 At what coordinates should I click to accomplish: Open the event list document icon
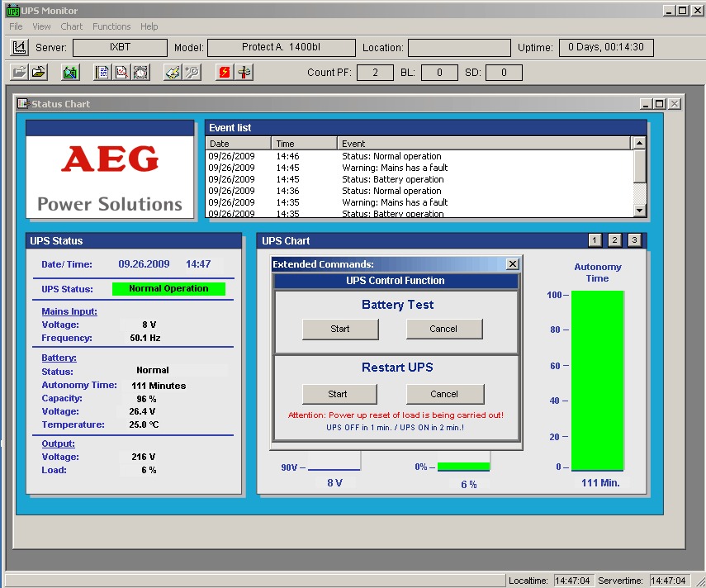(x=103, y=73)
